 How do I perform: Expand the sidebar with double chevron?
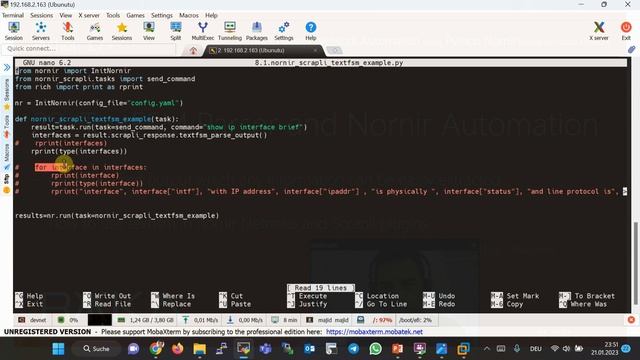(7, 67)
